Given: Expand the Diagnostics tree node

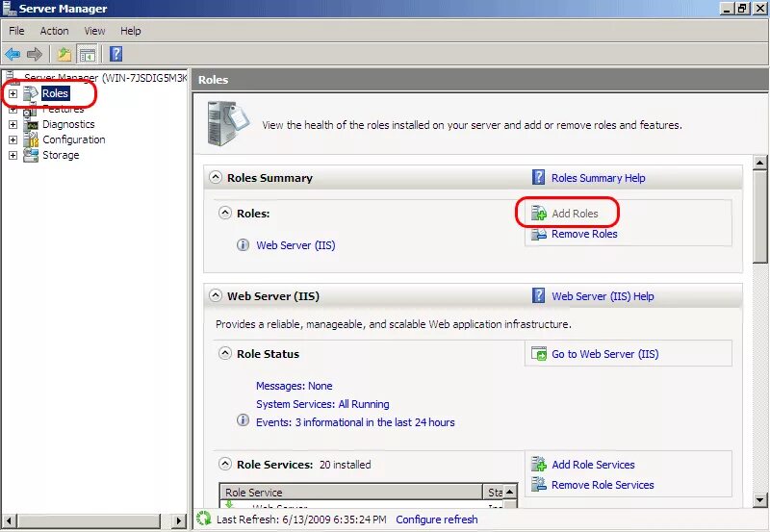Looking at the screenshot, I should point(13,125).
